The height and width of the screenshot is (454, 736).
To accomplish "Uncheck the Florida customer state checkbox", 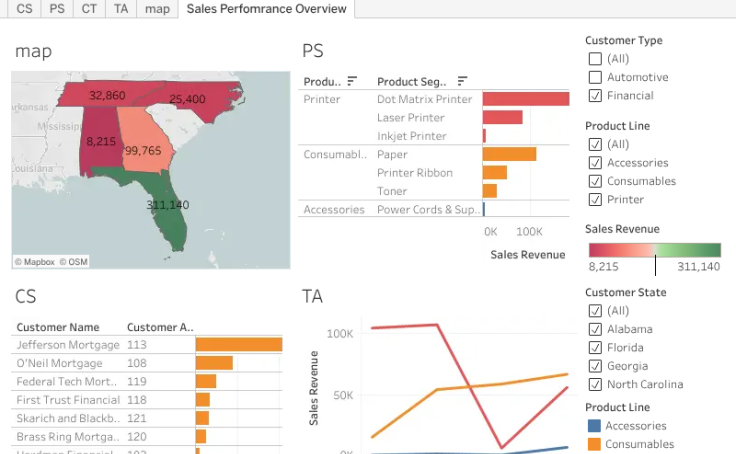I will pos(595,347).
